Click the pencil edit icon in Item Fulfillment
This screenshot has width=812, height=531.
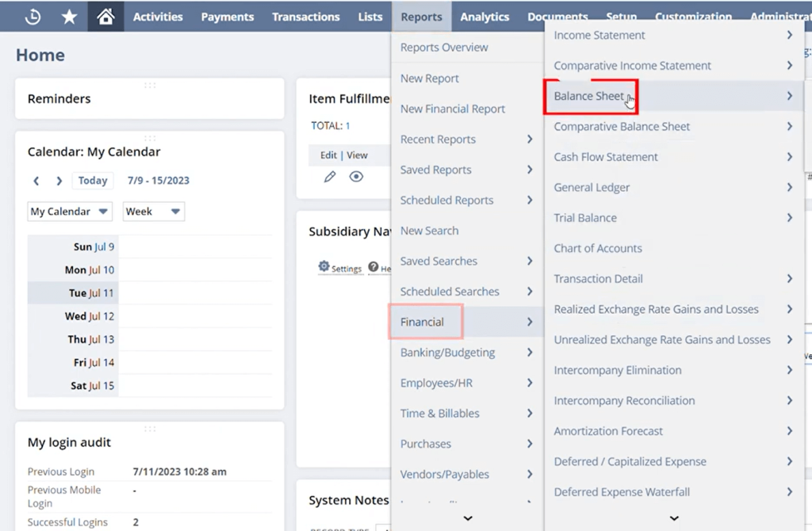click(330, 177)
